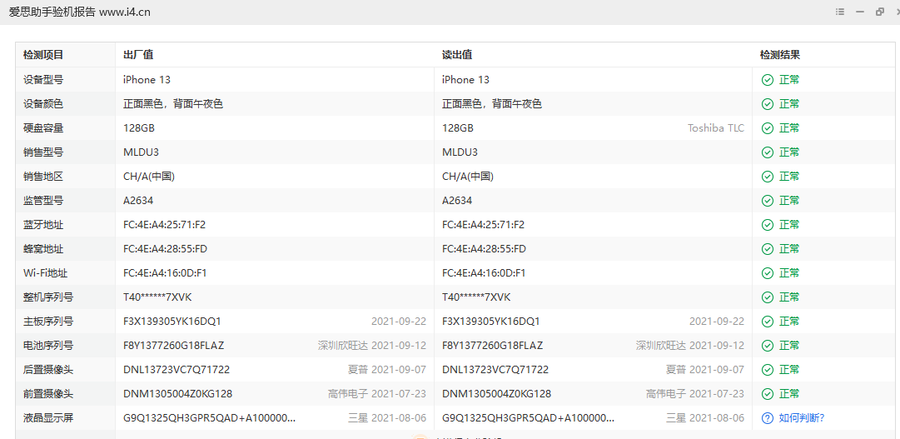The width and height of the screenshot is (900, 439).
Task: Click factory battery serial F8Y1377260G18FLAZ
Action: 173,345
